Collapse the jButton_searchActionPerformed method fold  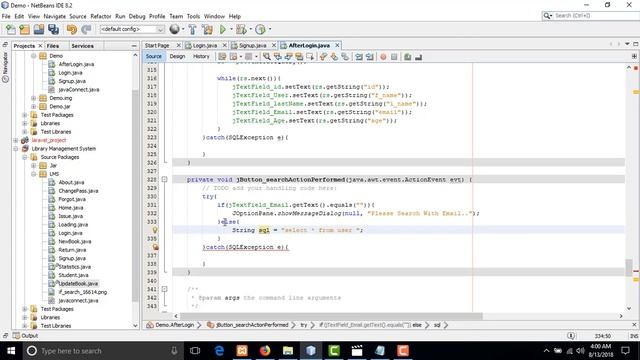(164, 179)
